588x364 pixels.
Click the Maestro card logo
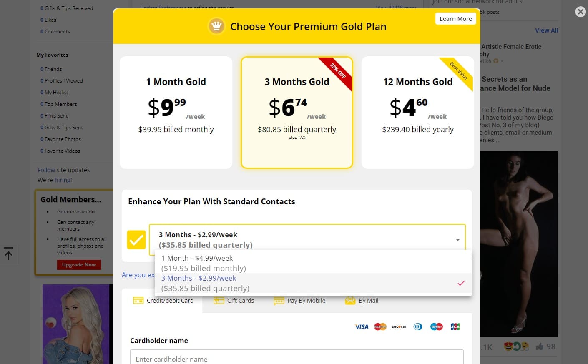click(x=436, y=326)
